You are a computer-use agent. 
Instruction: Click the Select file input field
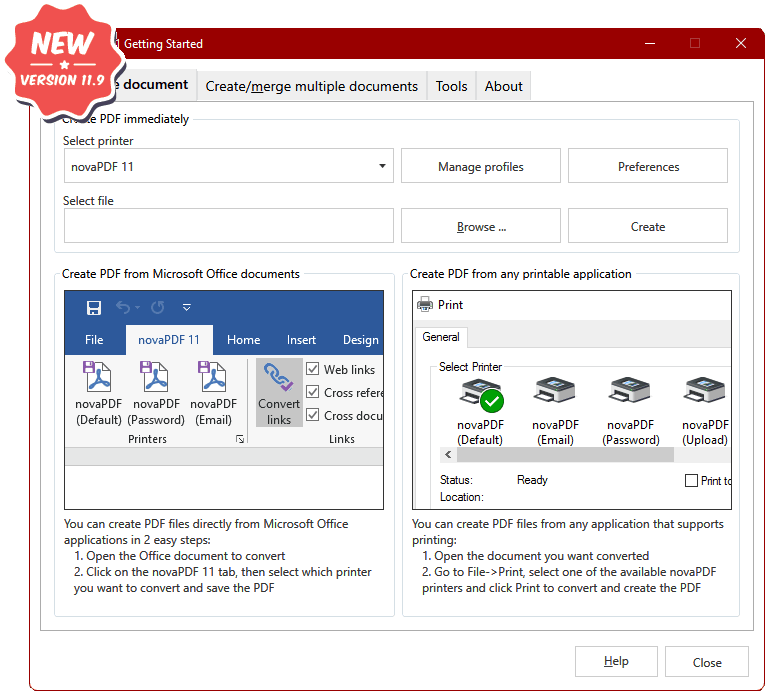pos(228,227)
